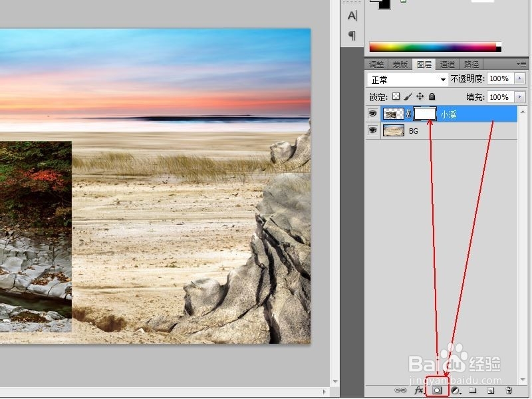The image size is (532, 399).
Task: Switch to the 调整 tab
Action: [x=376, y=64]
